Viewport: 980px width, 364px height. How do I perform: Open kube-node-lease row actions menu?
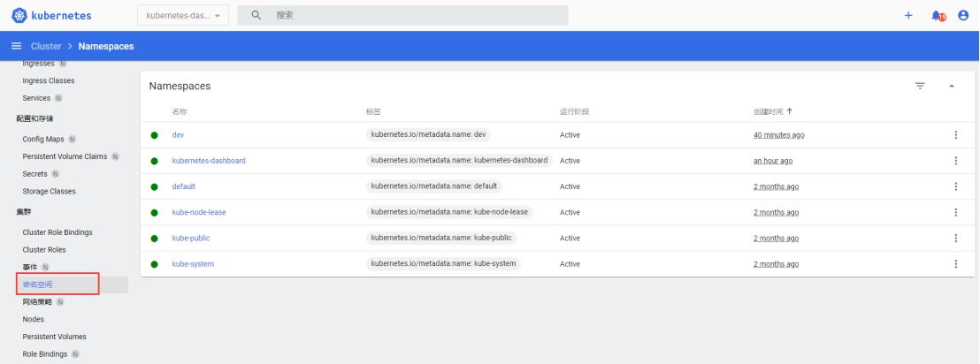click(x=955, y=212)
